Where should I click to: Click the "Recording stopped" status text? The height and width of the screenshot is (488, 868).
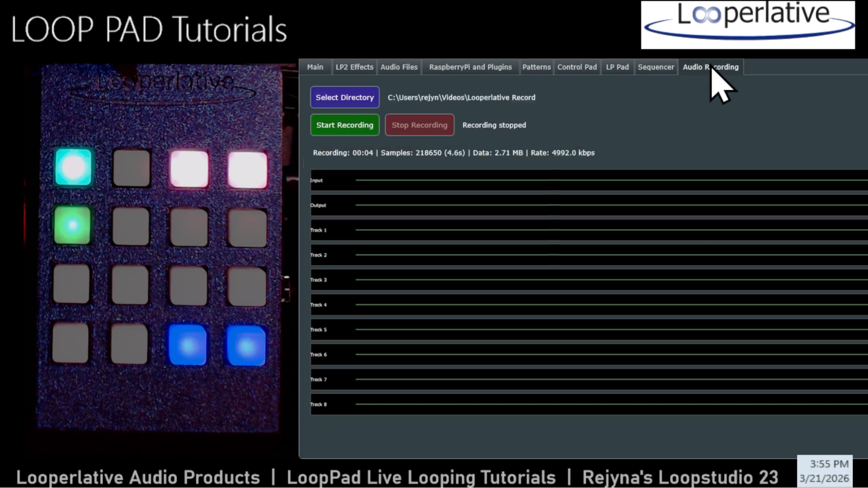(x=494, y=125)
